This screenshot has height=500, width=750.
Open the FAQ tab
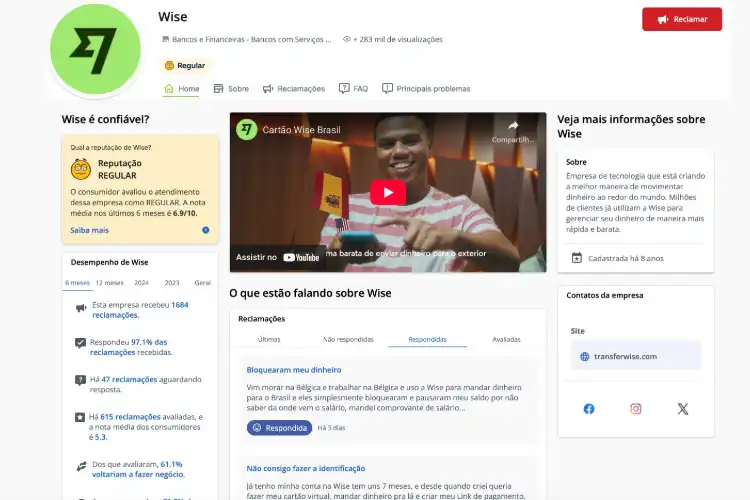(353, 89)
